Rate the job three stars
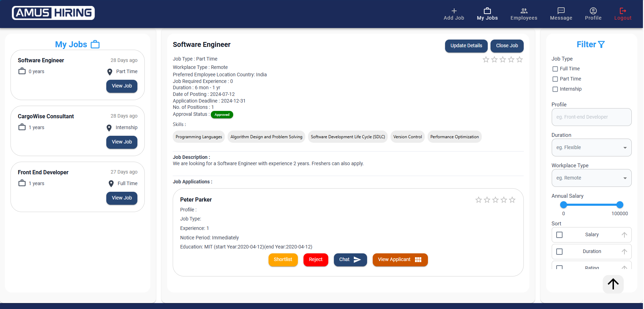 point(503,60)
